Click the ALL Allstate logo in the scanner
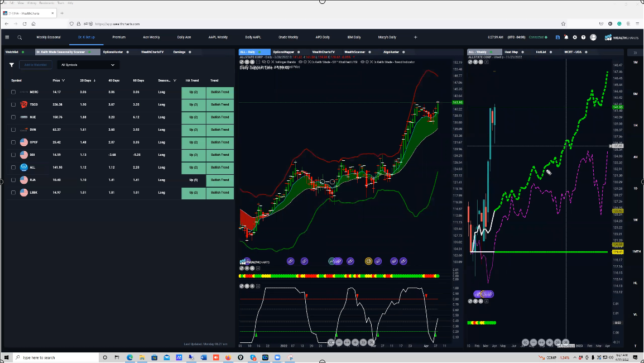 [24, 168]
